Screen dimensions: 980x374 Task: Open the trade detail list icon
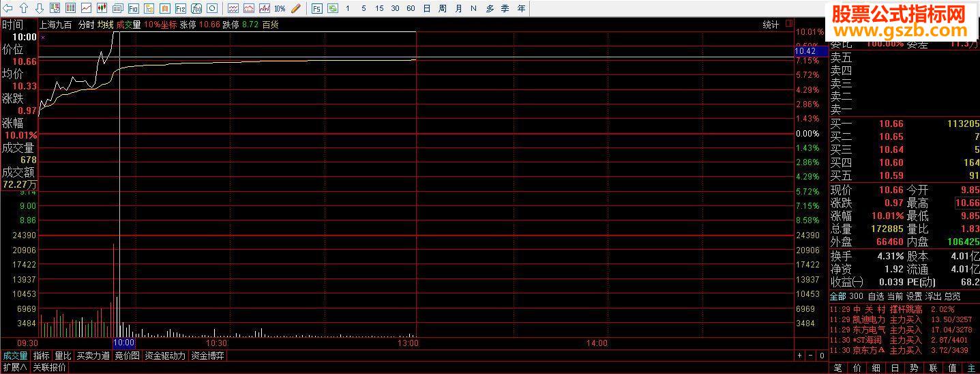pos(117,8)
